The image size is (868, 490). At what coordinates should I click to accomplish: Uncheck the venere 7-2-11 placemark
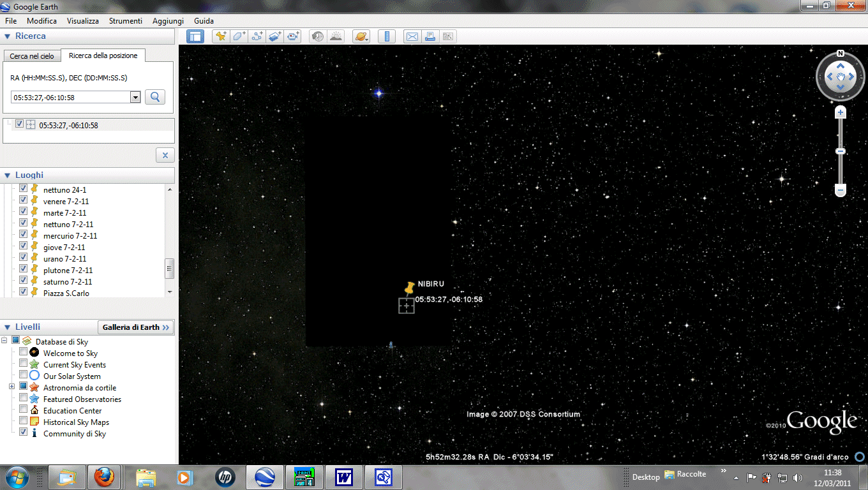click(24, 201)
